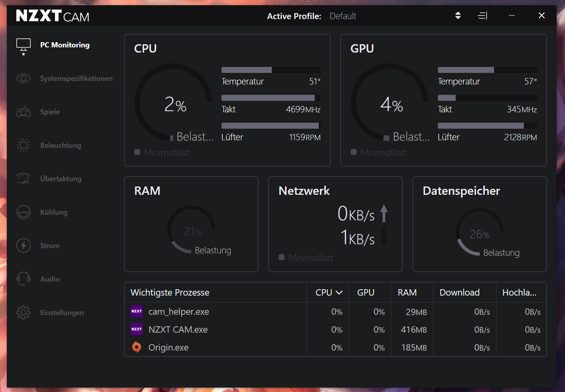The image size is (565, 392).
Task: Select the NZXT CAM.exe process name
Action: (178, 329)
